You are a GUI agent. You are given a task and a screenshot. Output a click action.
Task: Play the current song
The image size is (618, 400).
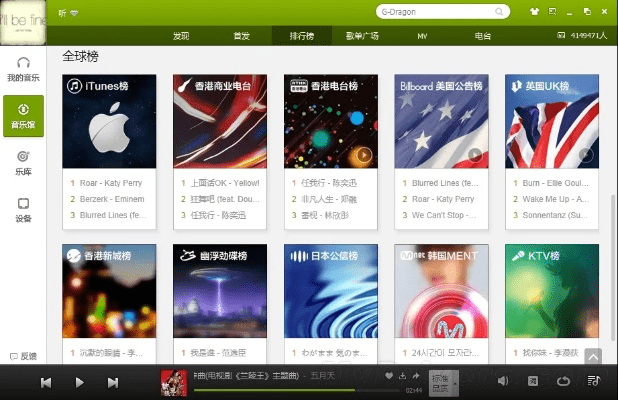(79, 382)
